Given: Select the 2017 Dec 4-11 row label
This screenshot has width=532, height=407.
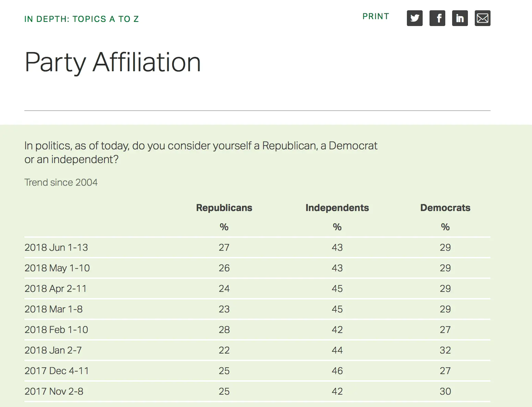Looking at the screenshot, I should coord(57,371).
